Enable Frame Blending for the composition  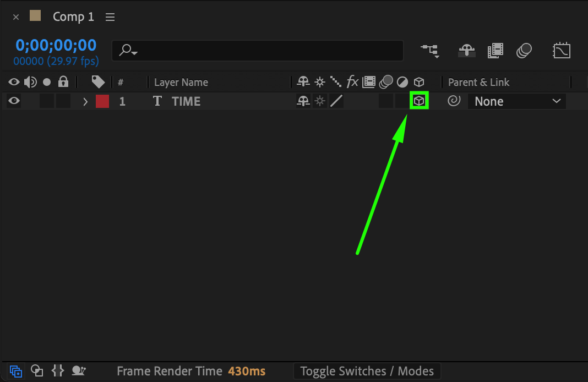[x=496, y=51]
